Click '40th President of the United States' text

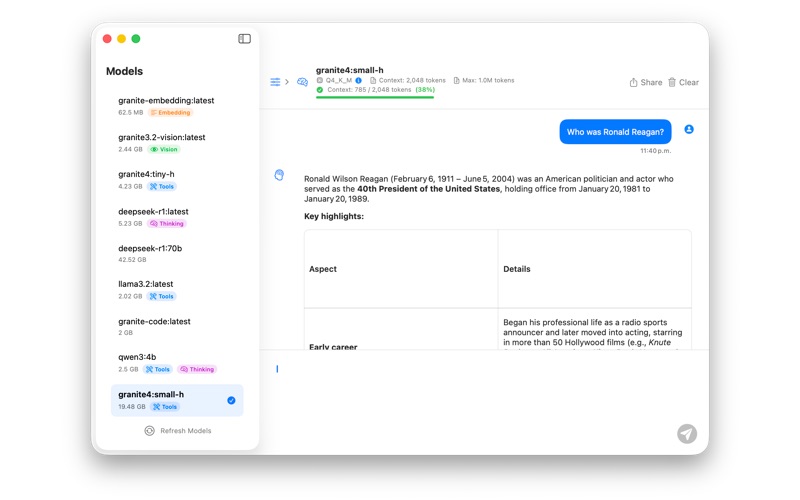[429, 189]
